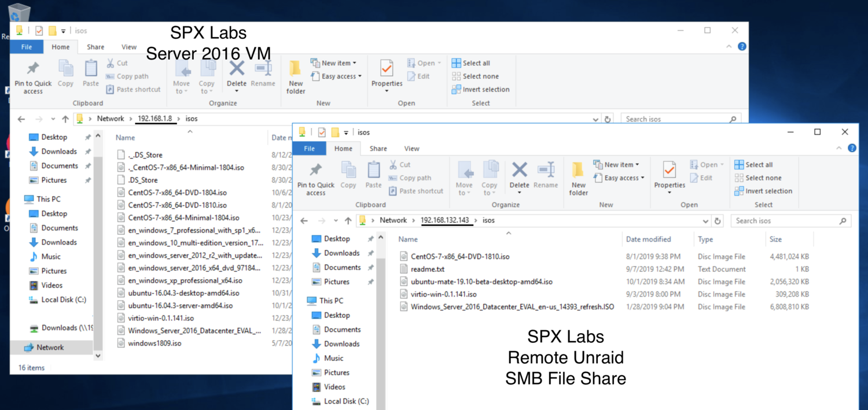Click Delete icon in front window ribbon
Screen dimensions: 868x410
pyautogui.click(x=519, y=174)
